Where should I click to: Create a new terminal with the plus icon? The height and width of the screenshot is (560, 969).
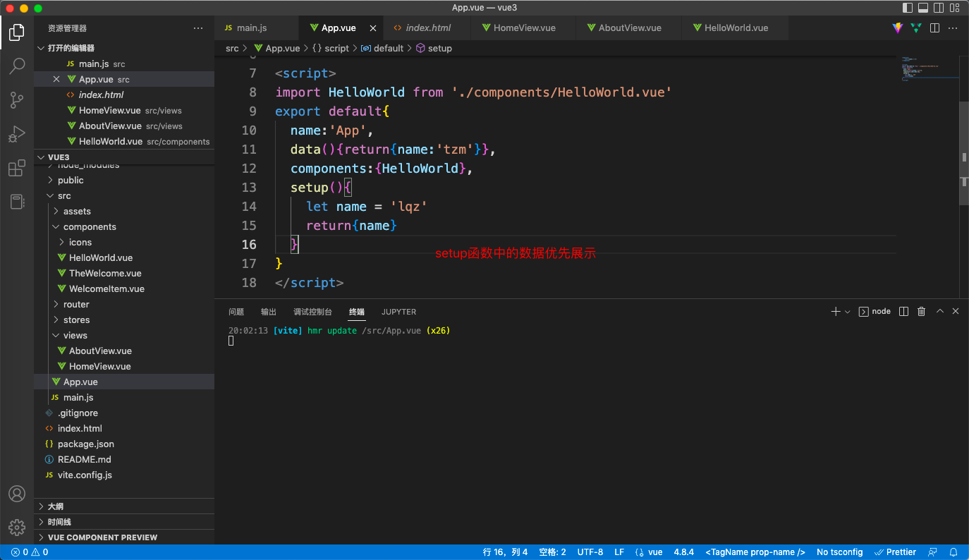pyautogui.click(x=836, y=311)
